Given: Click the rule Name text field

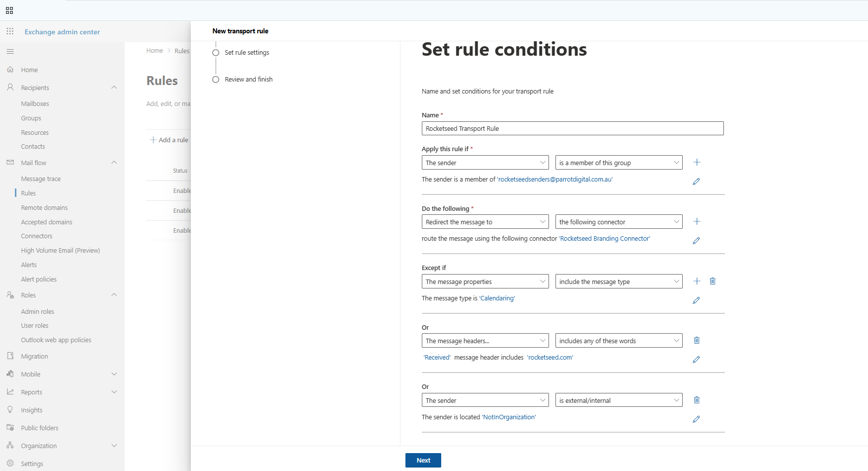Looking at the screenshot, I should (x=572, y=128).
